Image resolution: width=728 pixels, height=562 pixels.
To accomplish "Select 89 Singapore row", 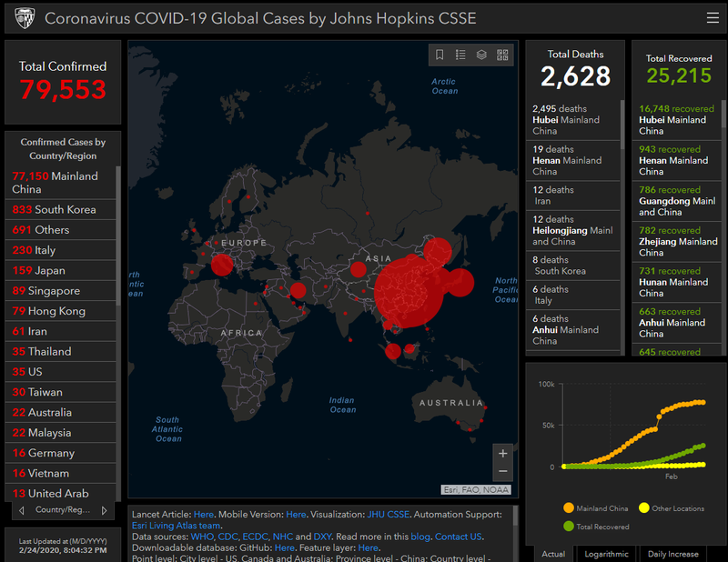I will click(x=60, y=290).
